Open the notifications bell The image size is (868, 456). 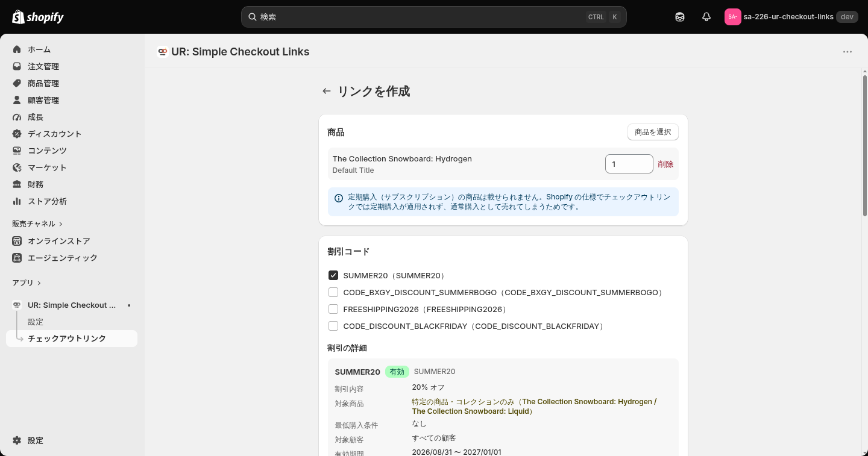click(706, 17)
